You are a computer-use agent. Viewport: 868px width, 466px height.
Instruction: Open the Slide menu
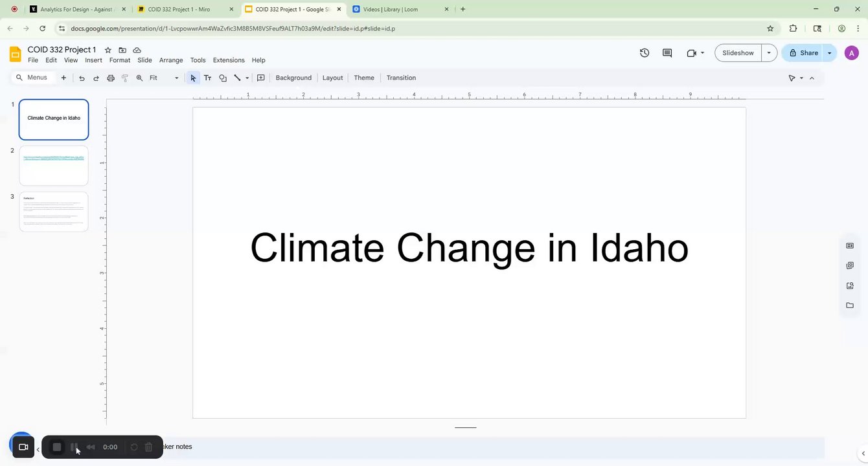(x=144, y=60)
